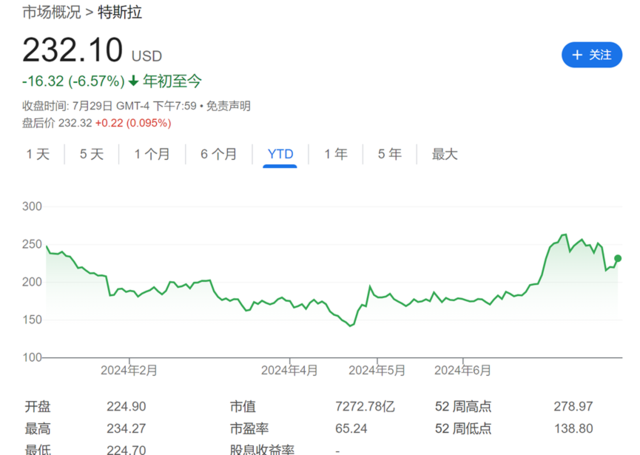Open the 免责声明 disclaimer link
This screenshot has width=640, height=455.
coord(228,106)
